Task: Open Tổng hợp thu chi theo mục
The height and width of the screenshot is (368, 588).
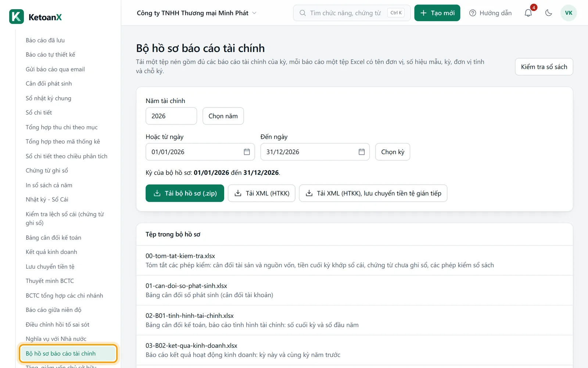Action: point(62,127)
